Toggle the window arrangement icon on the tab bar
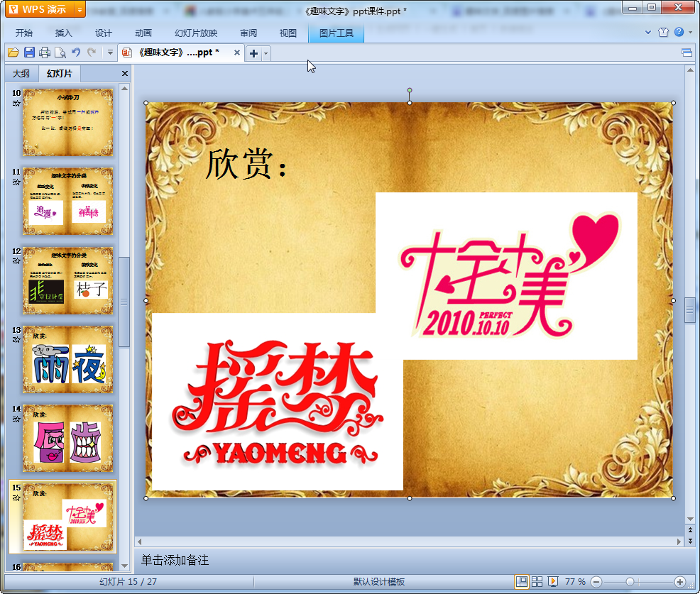Screen dimensions: 700x594 pyautogui.click(x=687, y=53)
